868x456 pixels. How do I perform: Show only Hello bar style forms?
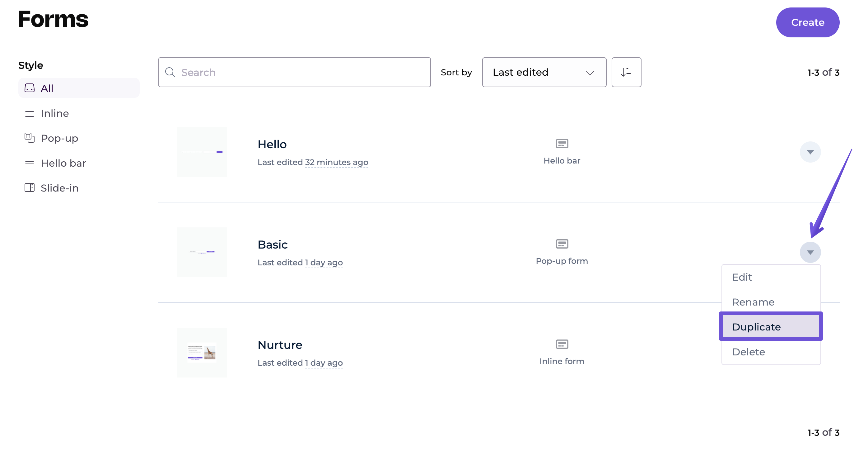[x=63, y=163]
